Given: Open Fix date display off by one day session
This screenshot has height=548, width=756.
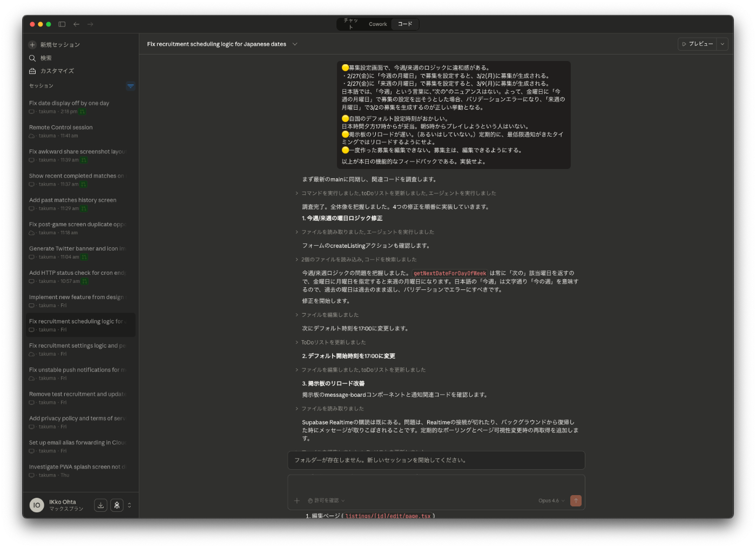Looking at the screenshot, I should 79,107.
